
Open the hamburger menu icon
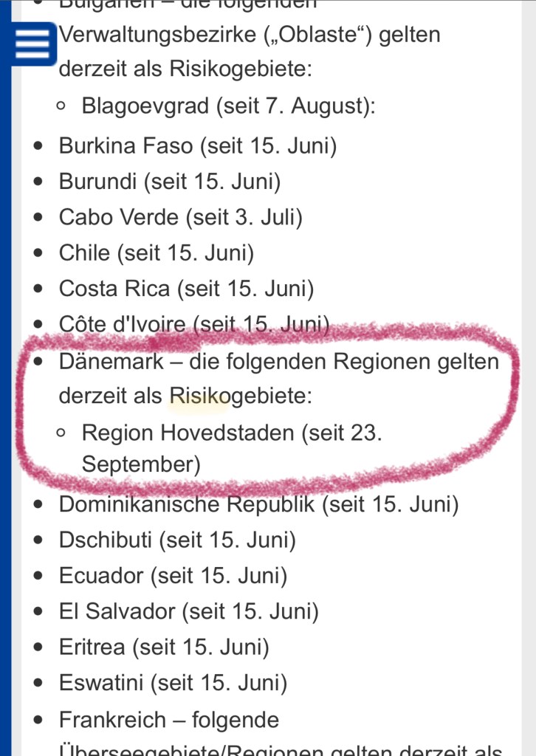pos(31,45)
